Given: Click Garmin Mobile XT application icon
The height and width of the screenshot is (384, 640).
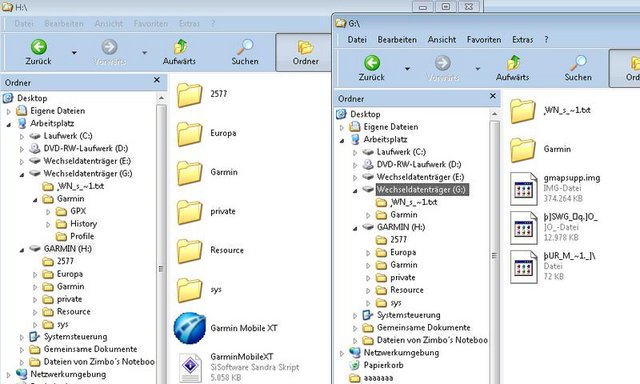Looking at the screenshot, I should (190, 328).
